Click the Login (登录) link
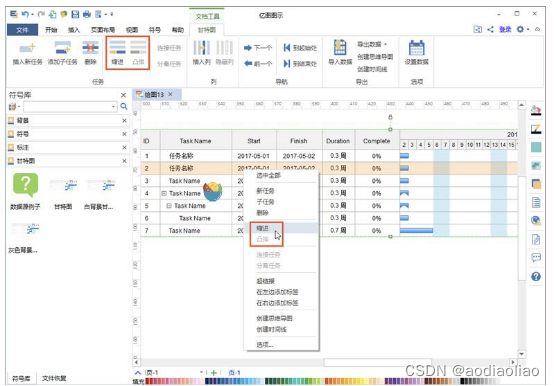 (x=505, y=29)
